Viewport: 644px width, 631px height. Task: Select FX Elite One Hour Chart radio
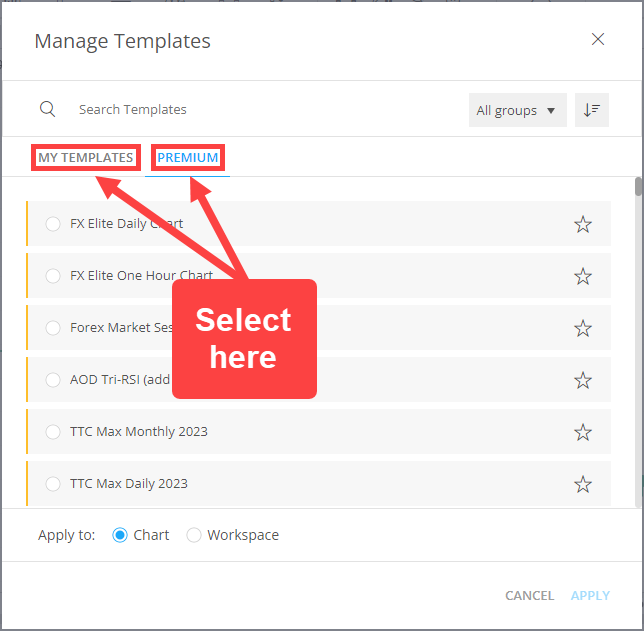click(53, 276)
